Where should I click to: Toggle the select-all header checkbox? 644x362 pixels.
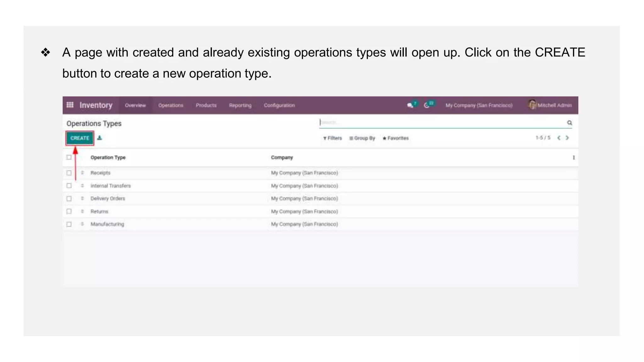(x=69, y=157)
